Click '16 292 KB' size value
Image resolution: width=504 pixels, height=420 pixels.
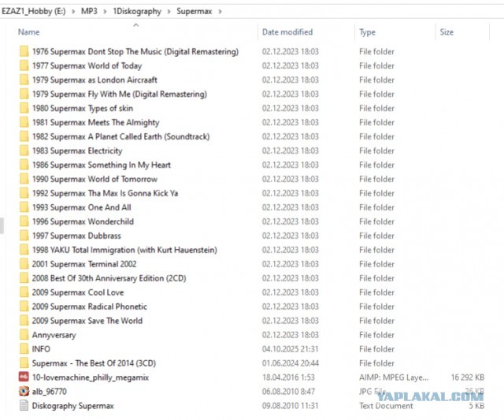pos(467,377)
